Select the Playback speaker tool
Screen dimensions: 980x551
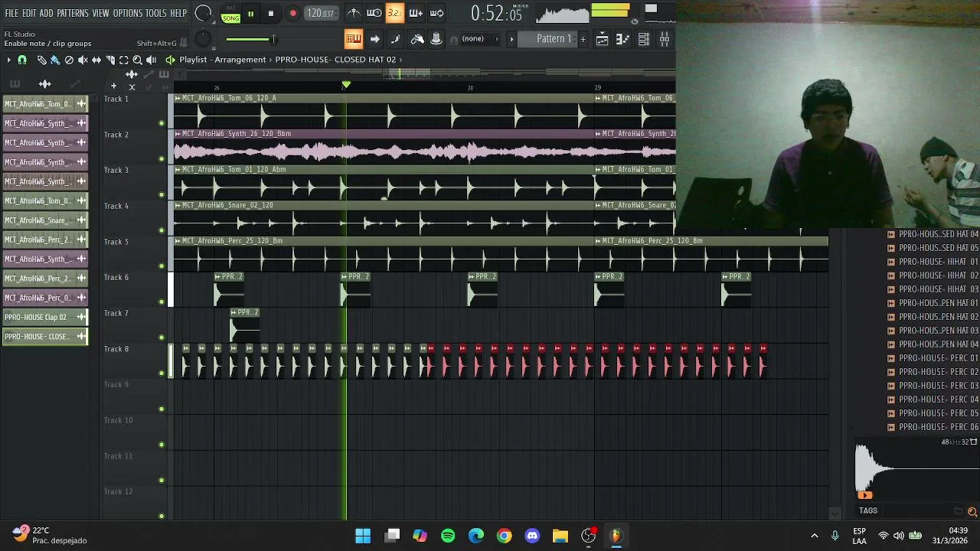coord(152,60)
